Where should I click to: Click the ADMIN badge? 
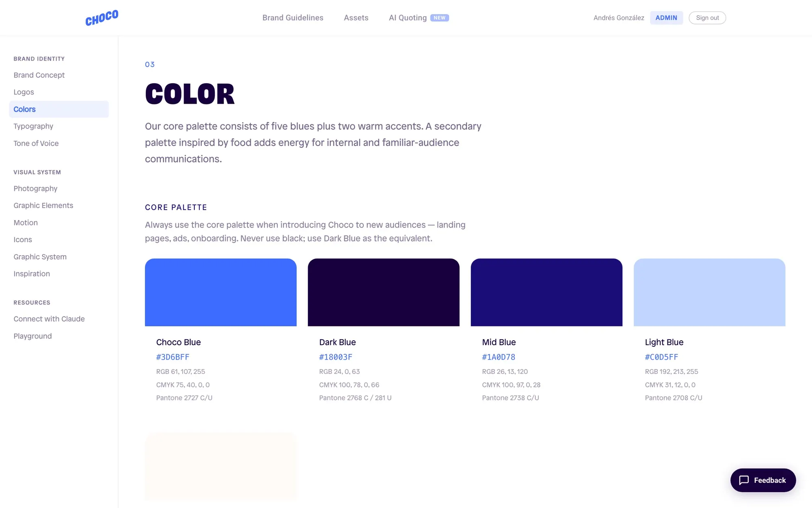pos(666,18)
